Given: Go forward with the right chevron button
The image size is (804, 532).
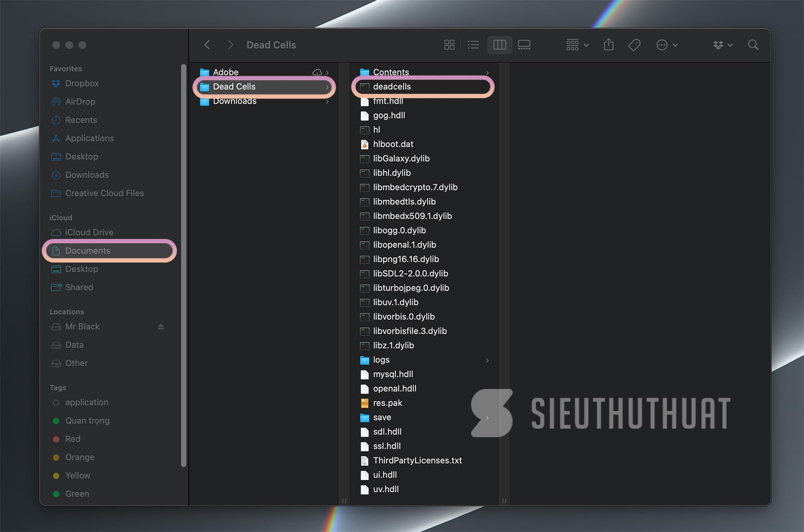Looking at the screenshot, I should [230, 45].
